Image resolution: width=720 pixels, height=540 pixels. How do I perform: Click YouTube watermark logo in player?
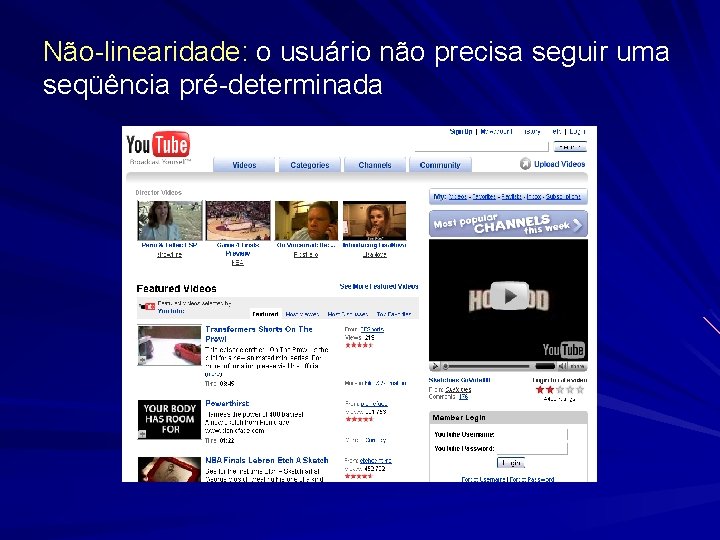[x=563, y=350]
